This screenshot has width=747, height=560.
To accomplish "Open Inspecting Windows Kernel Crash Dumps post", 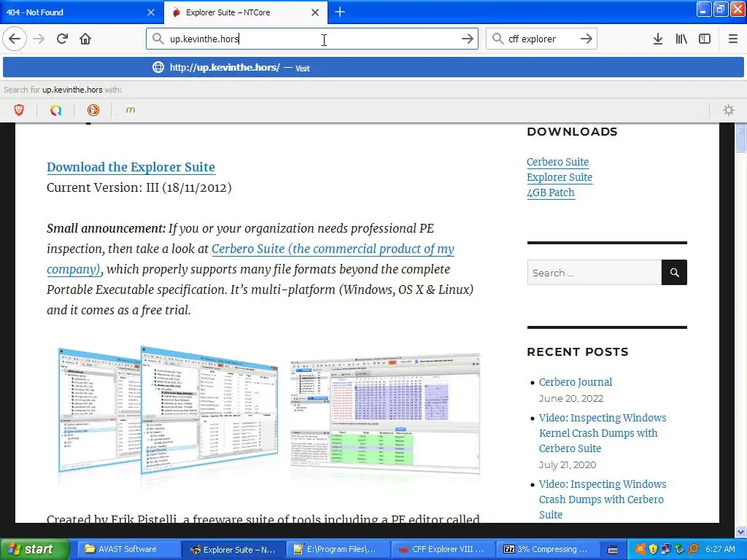I will click(602, 433).
